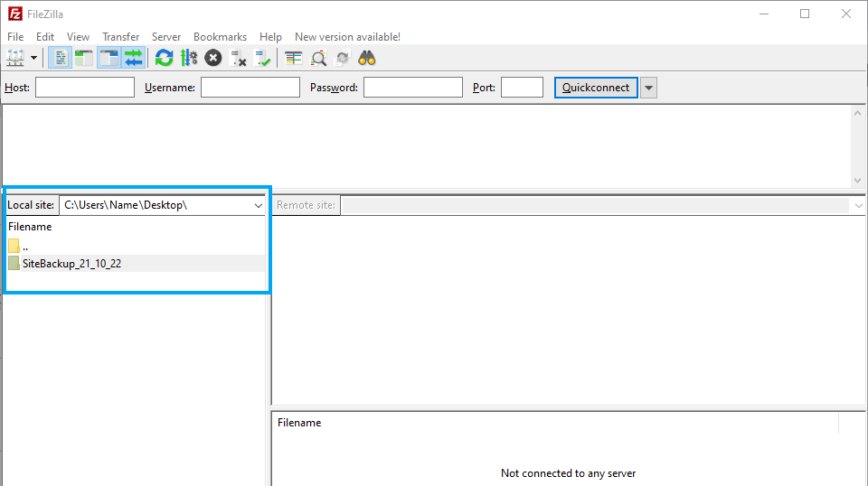This screenshot has height=486, width=868.
Task: Click the Port input field
Action: pos(522,88)
